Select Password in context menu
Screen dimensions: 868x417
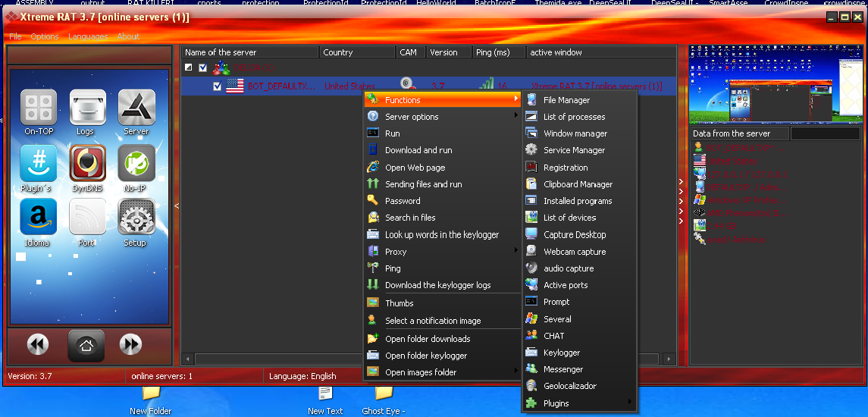pyautogui.click(x=443, y=201)
